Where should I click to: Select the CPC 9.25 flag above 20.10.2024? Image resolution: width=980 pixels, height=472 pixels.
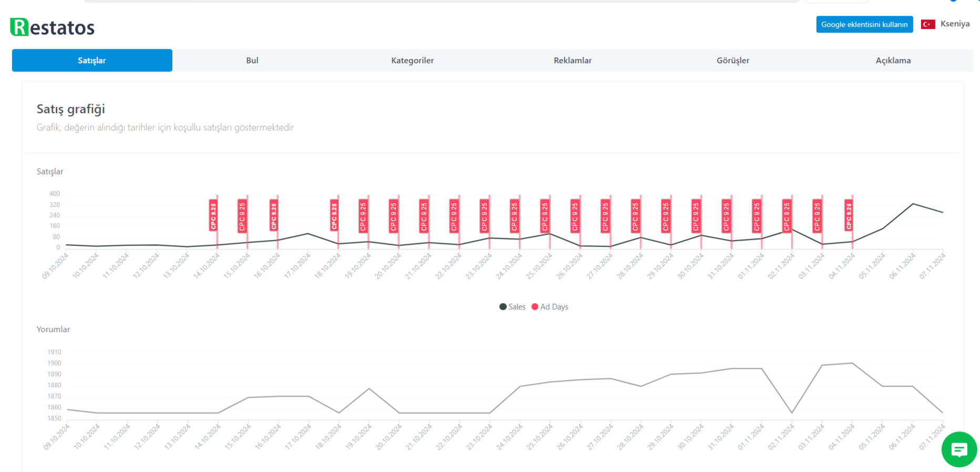click(394, 215)
